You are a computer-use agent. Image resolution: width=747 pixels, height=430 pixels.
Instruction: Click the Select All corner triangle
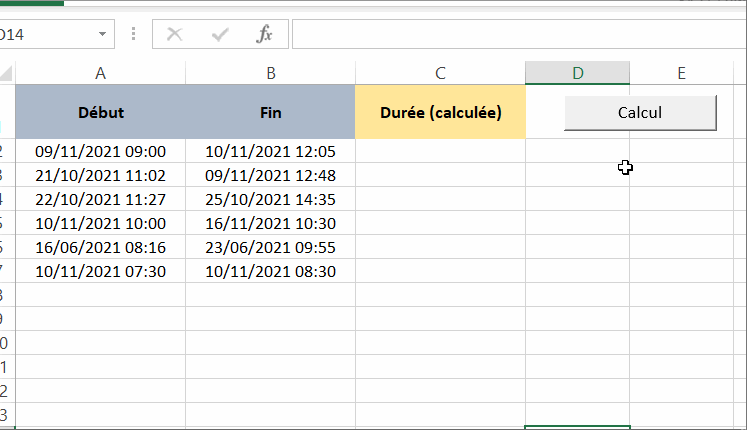pos(7,73)
